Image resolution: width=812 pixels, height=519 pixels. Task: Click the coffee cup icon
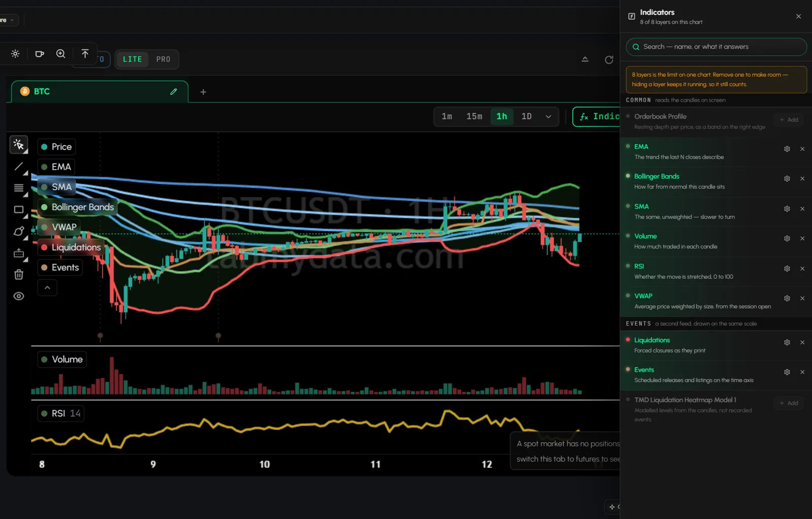[x=39, y=54]
